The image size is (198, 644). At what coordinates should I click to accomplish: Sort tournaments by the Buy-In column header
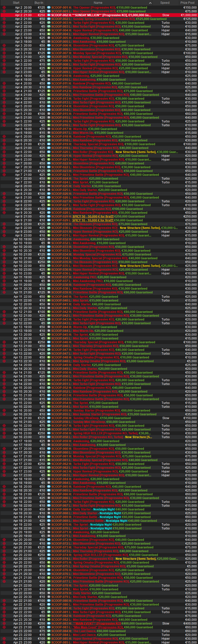click(x=39, y=3)
